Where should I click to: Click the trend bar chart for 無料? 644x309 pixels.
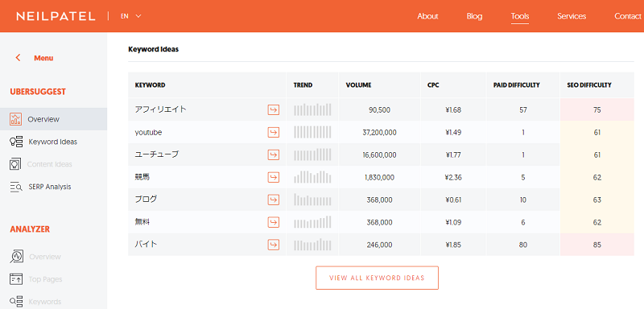(312, 222)
